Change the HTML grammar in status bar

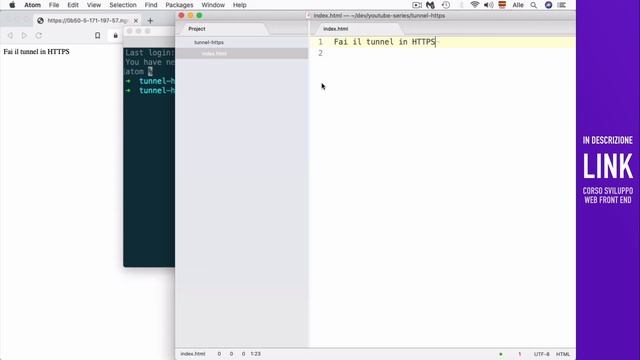pos(563,354)
